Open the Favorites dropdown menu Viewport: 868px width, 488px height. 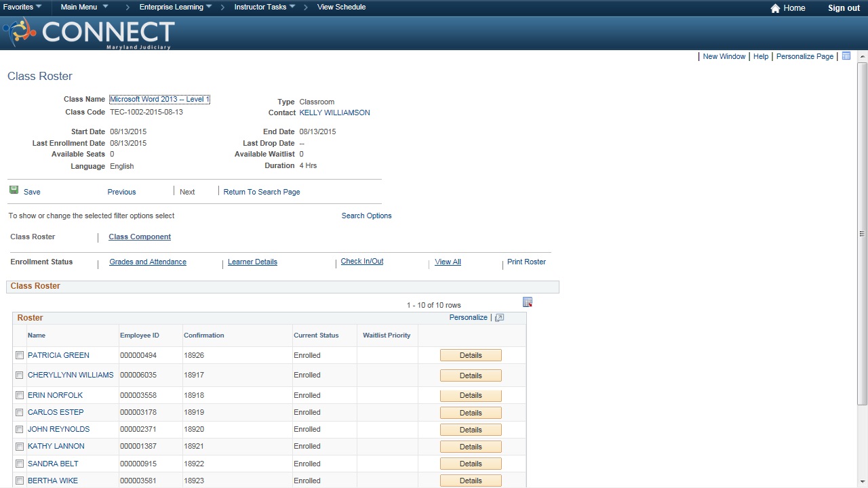22,7
